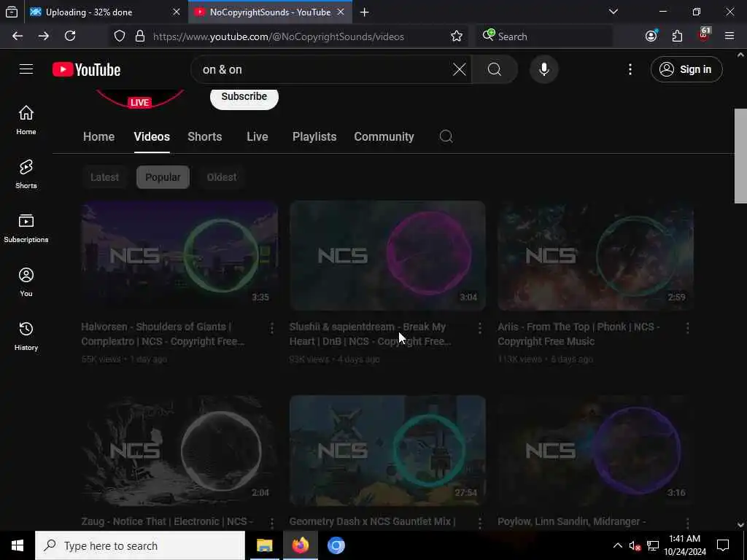Viewport: 747px width, 560px height.
Task: Search within the channel using the tab magnifier
Action: tap(446, 136)
